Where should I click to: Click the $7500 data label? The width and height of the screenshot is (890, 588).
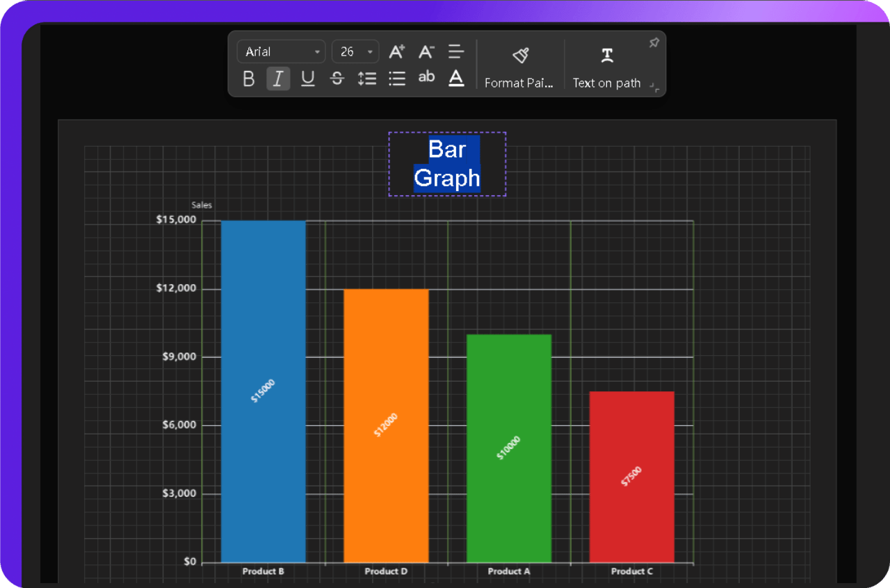[631, 476]
